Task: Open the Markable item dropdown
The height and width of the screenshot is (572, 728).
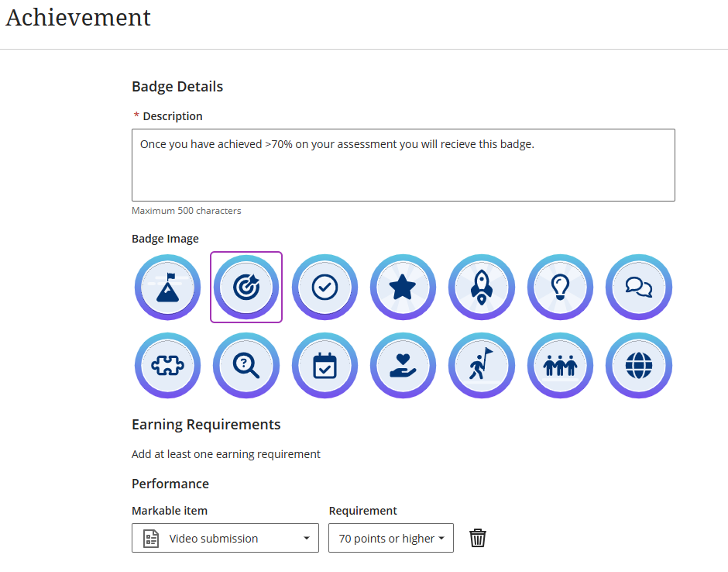Action: pos(225,538)
